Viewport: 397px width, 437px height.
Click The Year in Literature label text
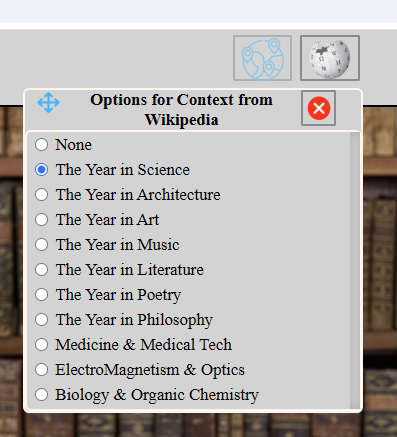point(130,270)
